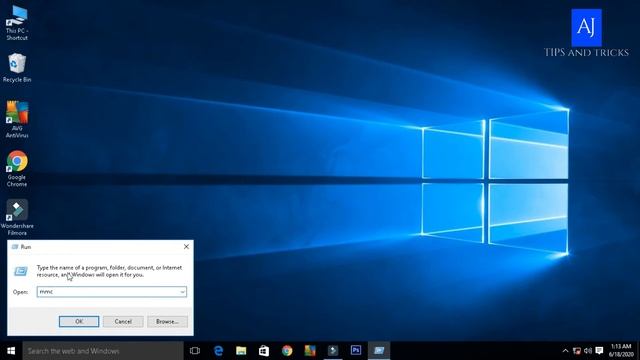Image resolution: width=640 pixels, height=360 pixels.
Task: Open the taskbar clock and date
Action: (621, 351)
